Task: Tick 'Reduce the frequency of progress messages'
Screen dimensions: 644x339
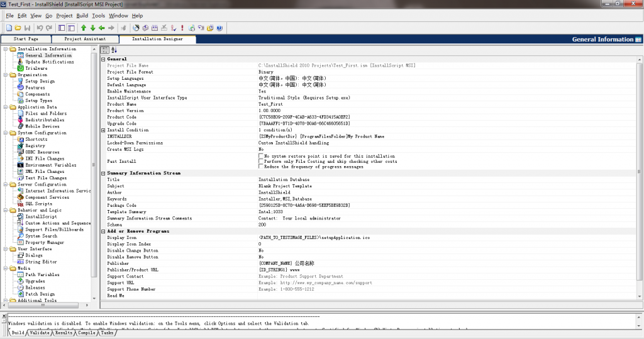Action: [261, 167]
